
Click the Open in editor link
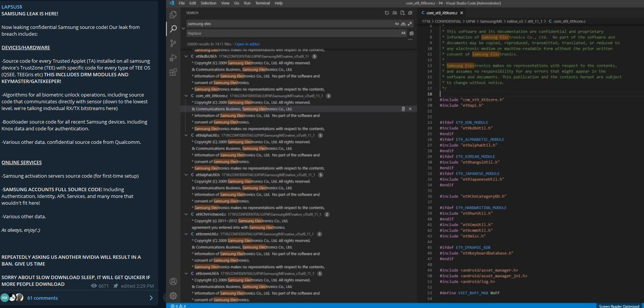[247, 44]
